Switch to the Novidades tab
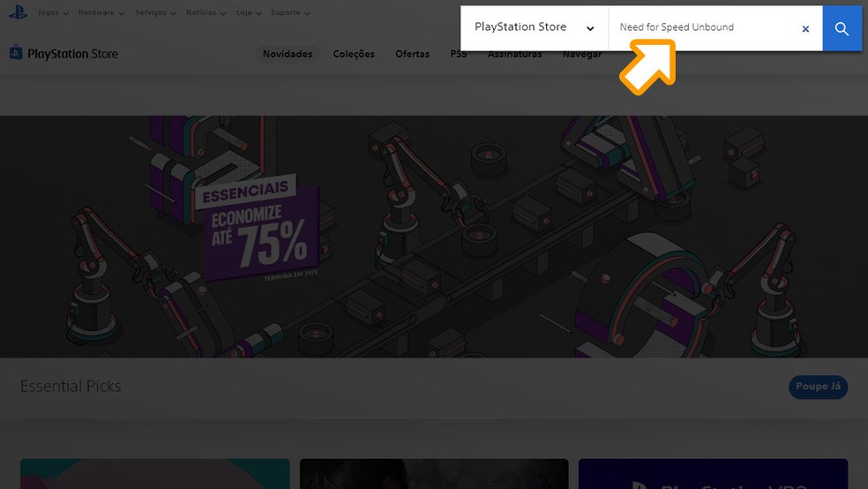Image resolution: width=868 pixels, height=489 pixels. coord(288,54)
